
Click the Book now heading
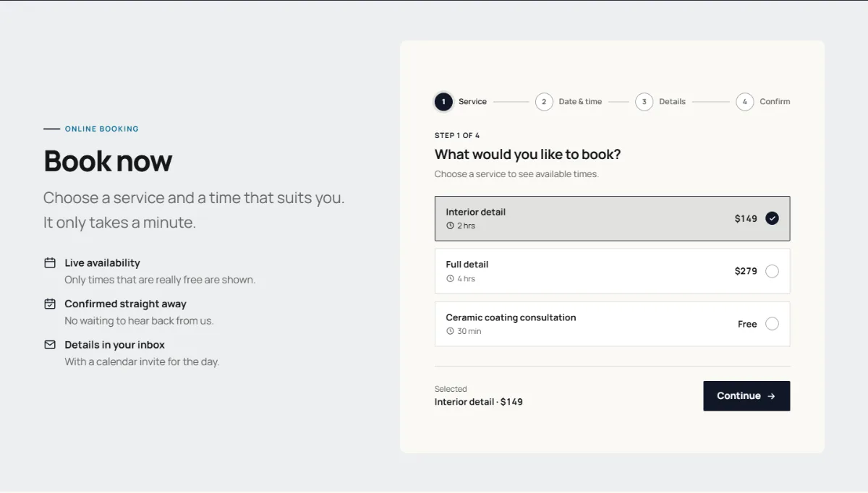(x=108, y=160)
